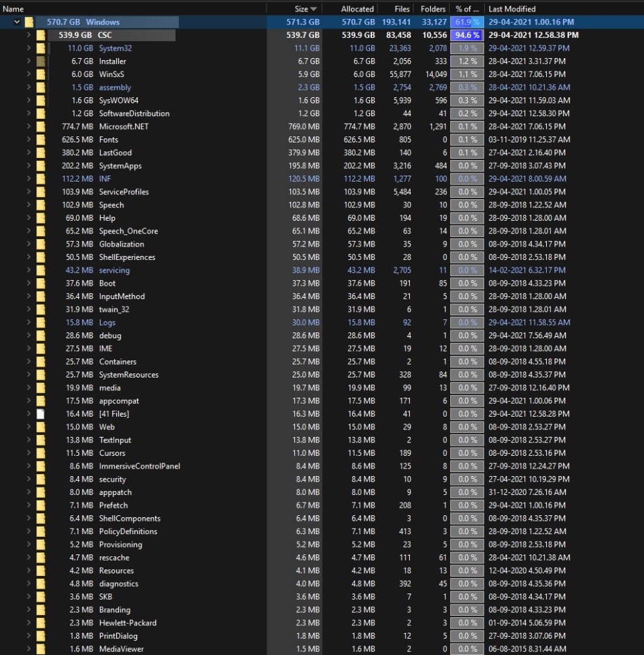Expand the Installer folder node

28,61
